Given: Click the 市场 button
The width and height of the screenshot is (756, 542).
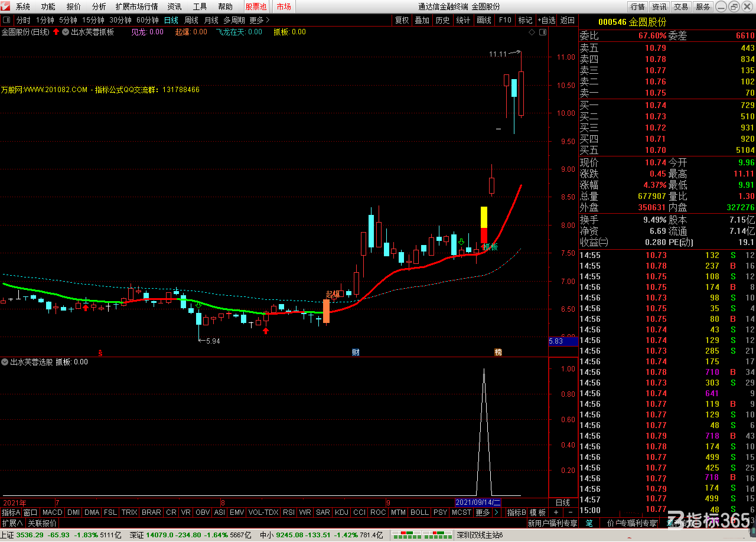Looking at the screenshot, I should click(x=283, y=6).
